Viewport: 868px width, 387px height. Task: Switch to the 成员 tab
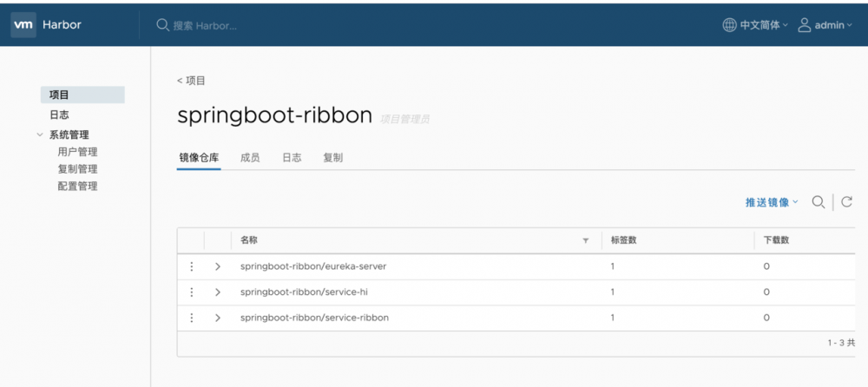250,158
